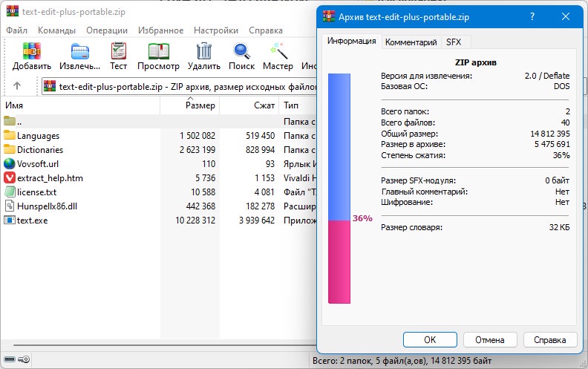This screenshot has height=369, width=588.
Task: Open the Справка menu
Action: (266, 30)
